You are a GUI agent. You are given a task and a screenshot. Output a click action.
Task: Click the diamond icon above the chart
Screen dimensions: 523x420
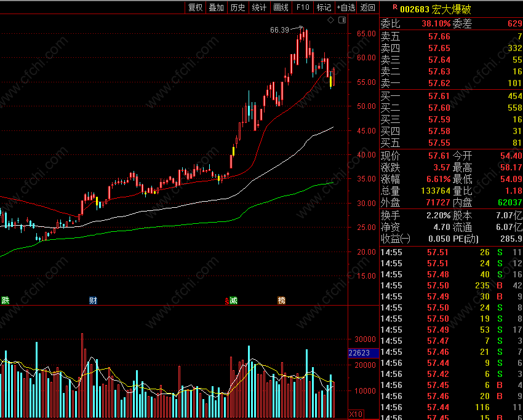pyautogui.click(x=330, y=20)
